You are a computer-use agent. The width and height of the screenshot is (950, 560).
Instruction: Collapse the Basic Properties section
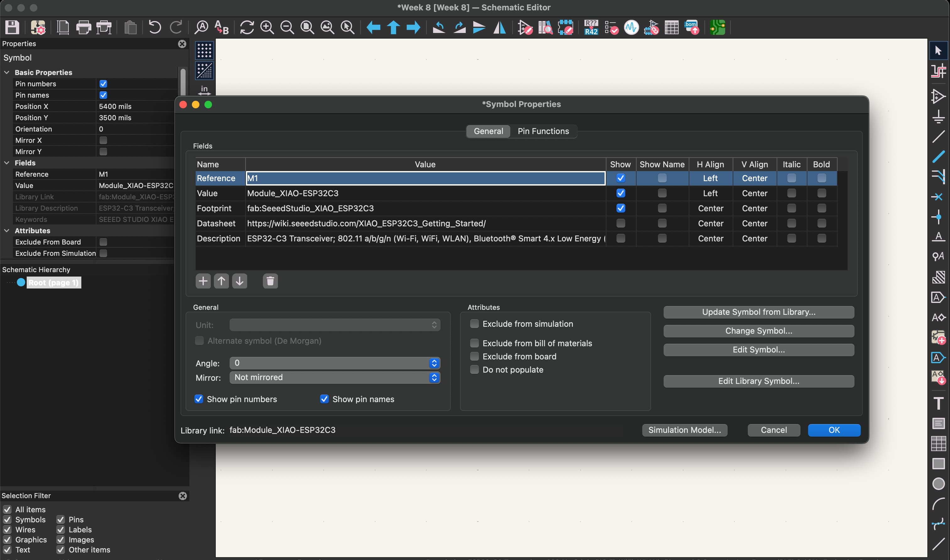tap(7, 73)
